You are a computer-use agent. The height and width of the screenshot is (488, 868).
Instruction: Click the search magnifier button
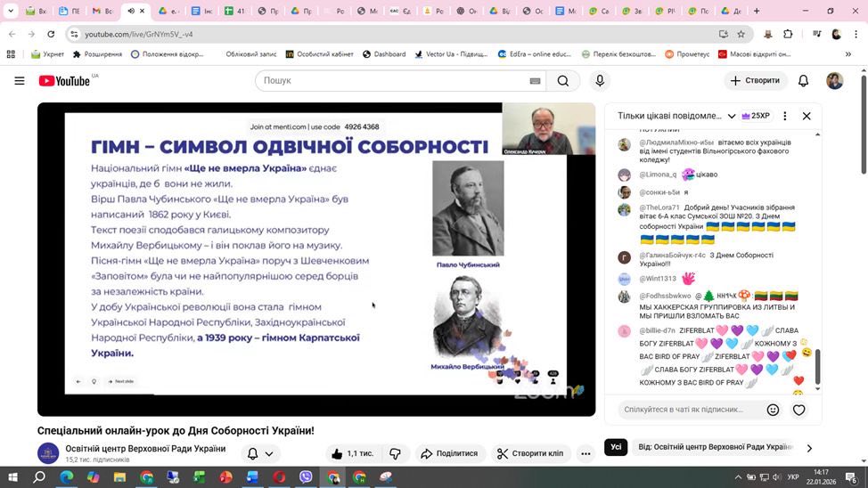click(x=563, y=81)
